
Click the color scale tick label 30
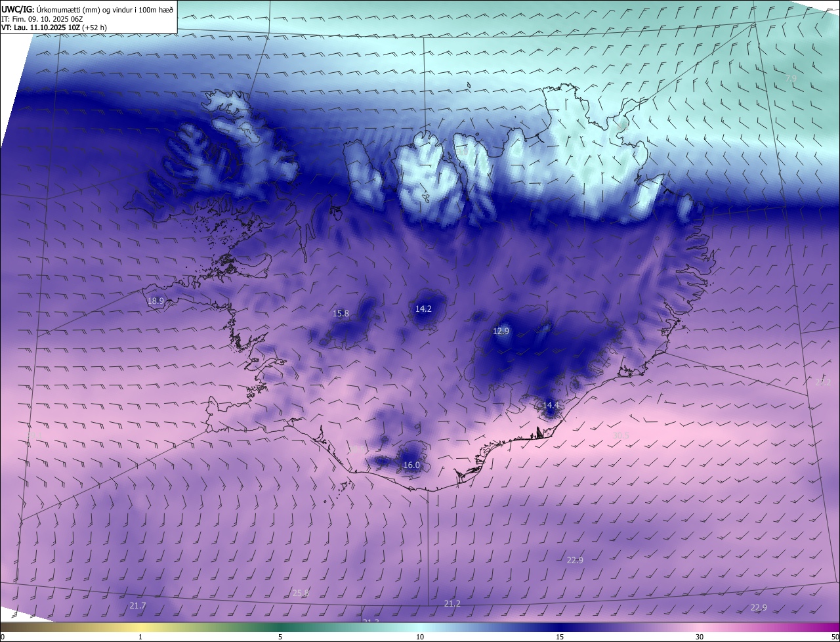point(700,637)
